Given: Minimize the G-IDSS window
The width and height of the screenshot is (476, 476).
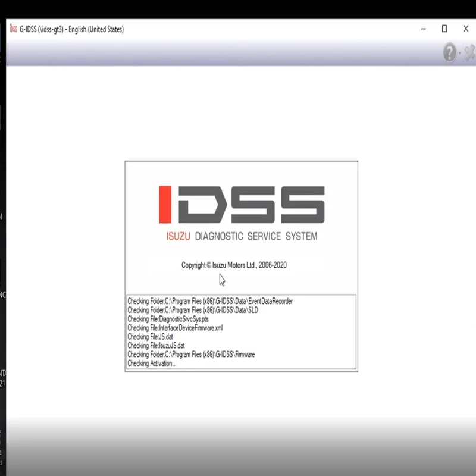Looking at the screenshot, I should pyautogui.click(x=424, y=29).
